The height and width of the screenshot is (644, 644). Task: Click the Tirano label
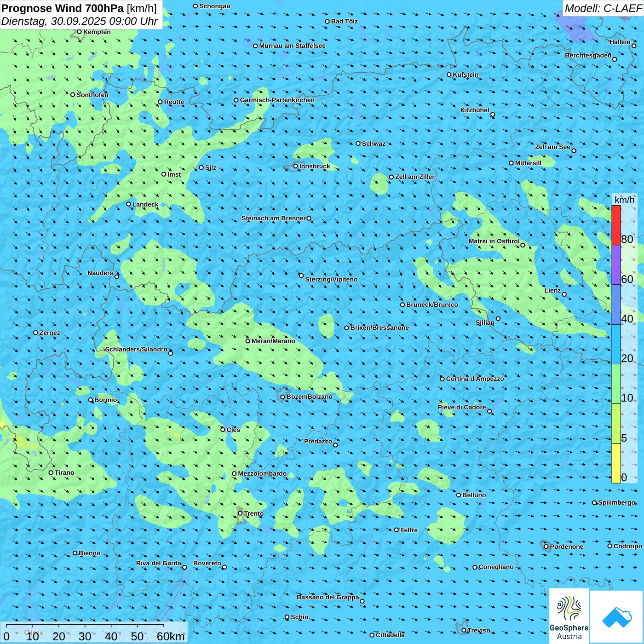(x=64, y=472)
